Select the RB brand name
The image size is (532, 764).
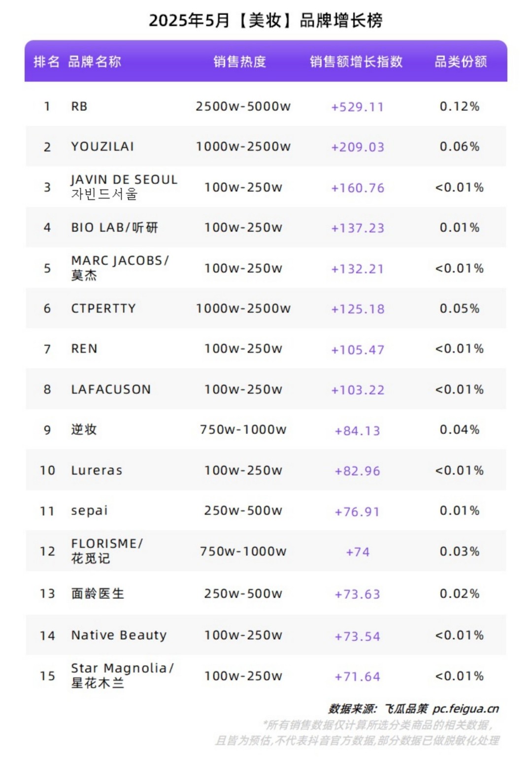point(79,106)
